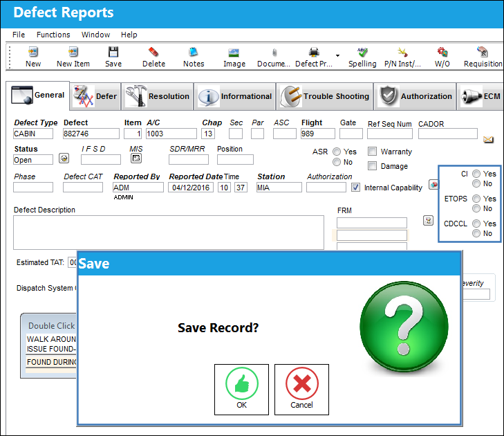Click the Flight field showing 989

point(317,134)
